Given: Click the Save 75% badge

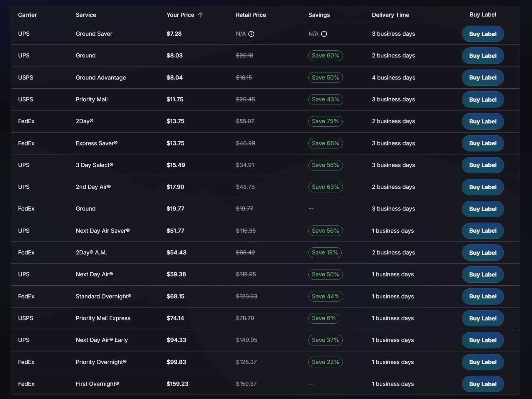Looking at the screenshot, I should [x=325, y=121].
